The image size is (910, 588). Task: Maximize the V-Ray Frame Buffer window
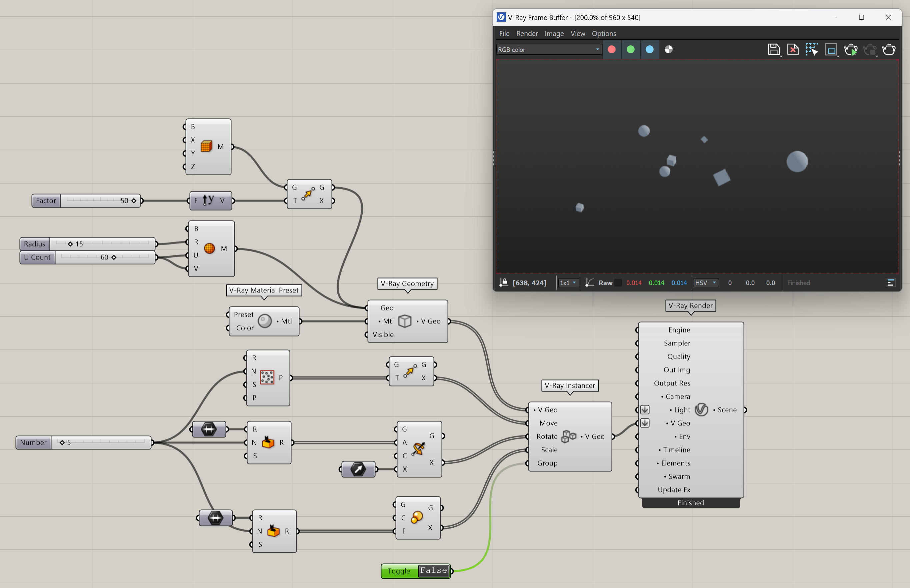(861, 17)
